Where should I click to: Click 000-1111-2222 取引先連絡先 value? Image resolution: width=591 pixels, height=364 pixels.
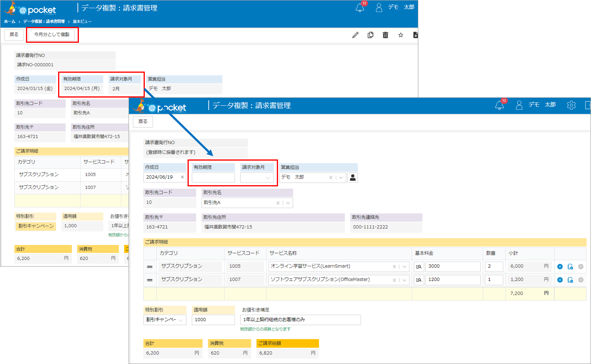point(370,227)
